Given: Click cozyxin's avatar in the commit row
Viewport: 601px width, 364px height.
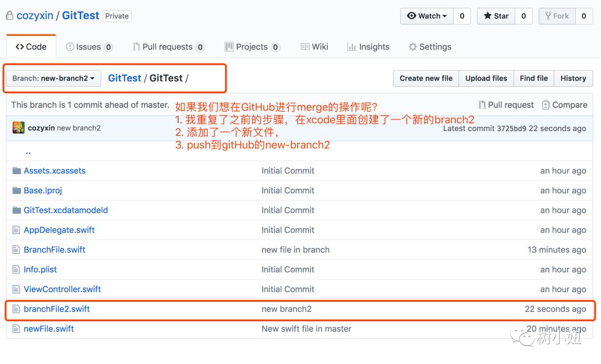Looking at the screenshot, I should point(18,128).
